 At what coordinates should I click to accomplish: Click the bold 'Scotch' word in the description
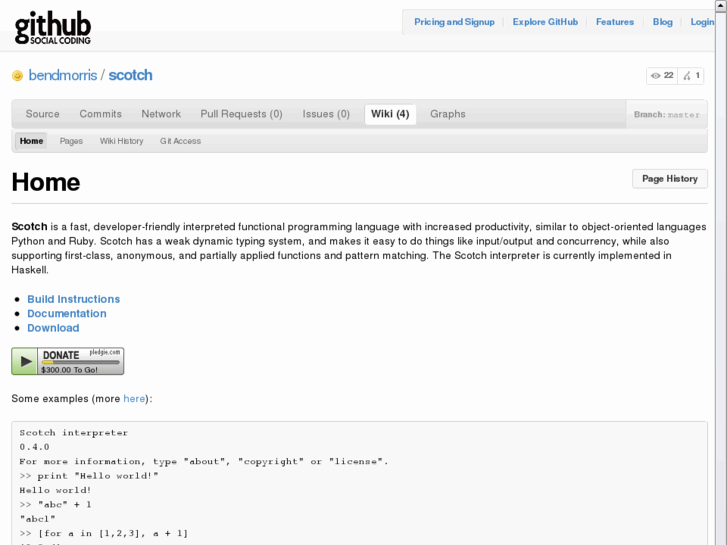[x=29, y=227]
